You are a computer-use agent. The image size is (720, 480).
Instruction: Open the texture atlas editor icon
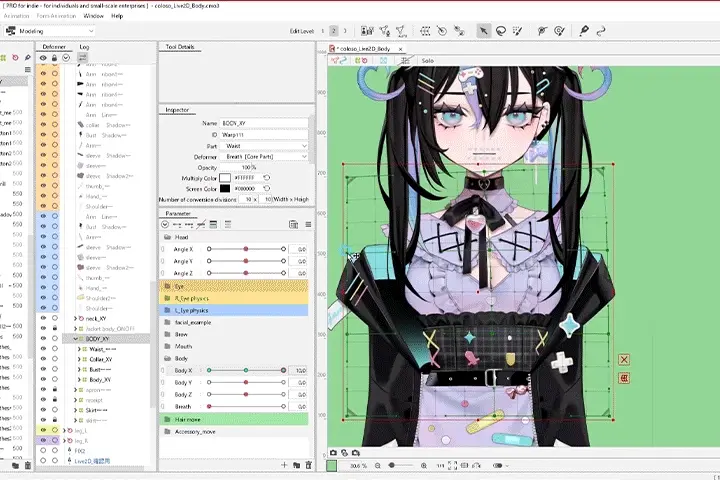(x=367, y=31)
